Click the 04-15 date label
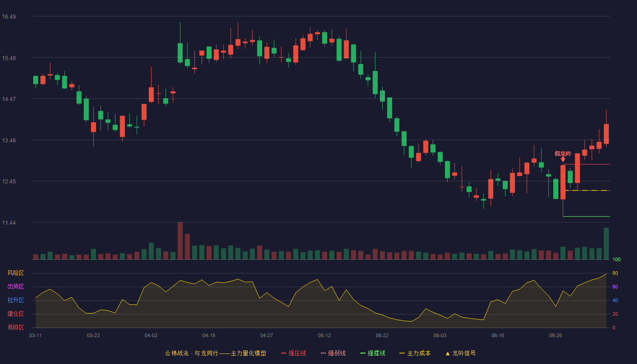The width and height of the screenshot is (637, 364). [209, 335]
